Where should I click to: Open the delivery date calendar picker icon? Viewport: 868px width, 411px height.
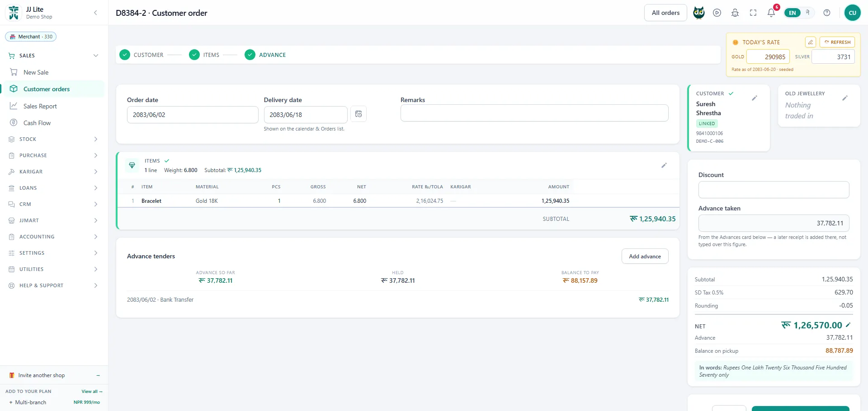(359, 114)
